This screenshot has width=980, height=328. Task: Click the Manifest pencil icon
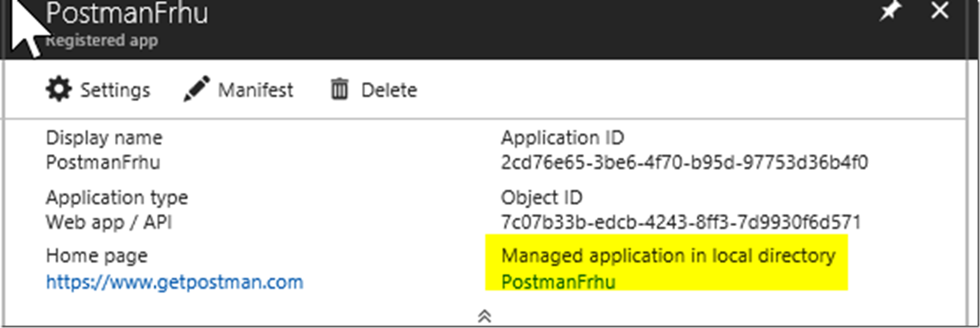(196, 89)
